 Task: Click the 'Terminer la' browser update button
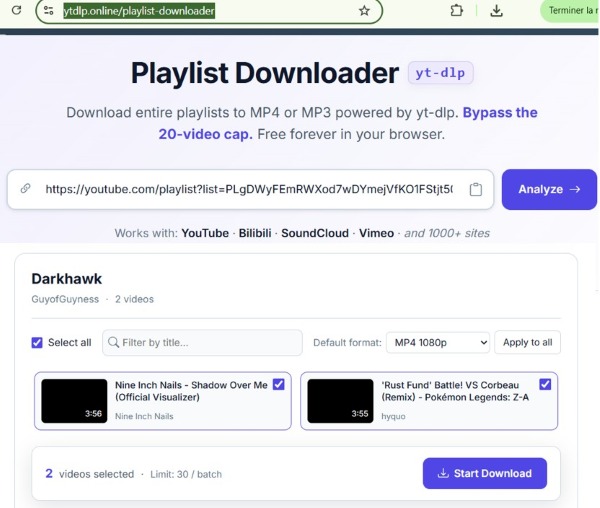click(570, 11)
